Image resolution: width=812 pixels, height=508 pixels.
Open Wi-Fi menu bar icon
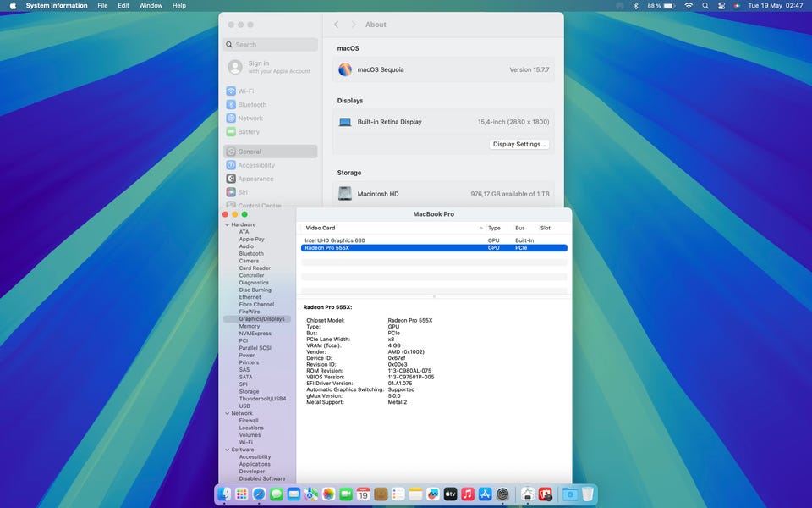point(689,6)
